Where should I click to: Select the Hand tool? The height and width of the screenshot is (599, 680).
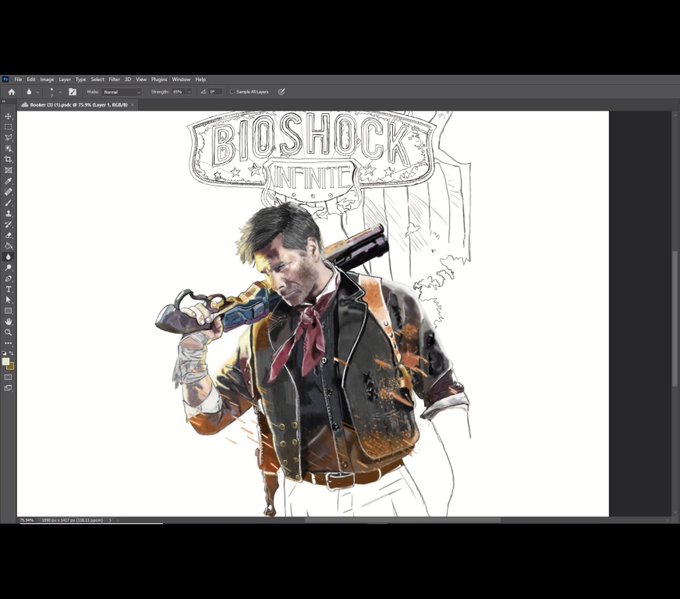point(8,322)
